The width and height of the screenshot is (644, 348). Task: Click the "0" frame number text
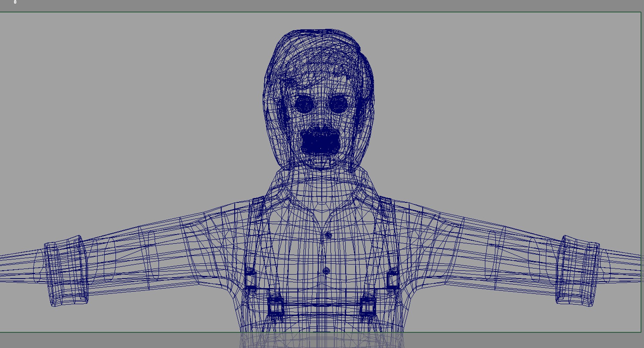coord(15,2)
